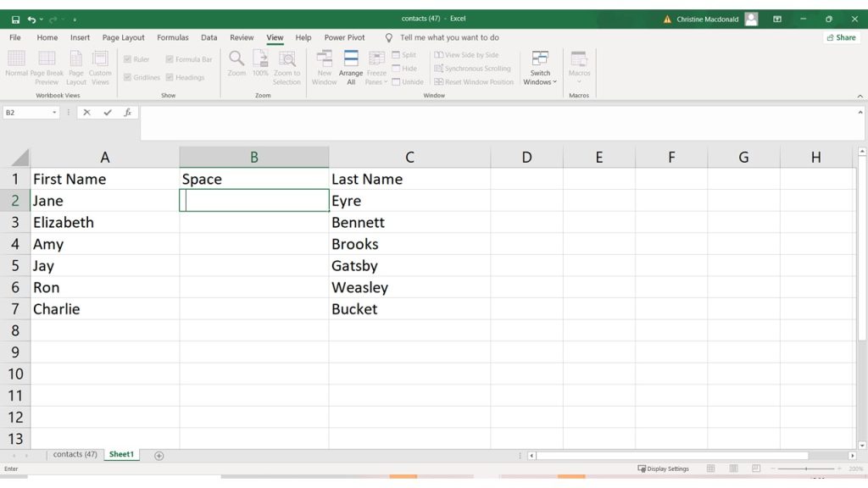Click the Undo arrow icon
The image size is (868, 488).
(31, 19)
